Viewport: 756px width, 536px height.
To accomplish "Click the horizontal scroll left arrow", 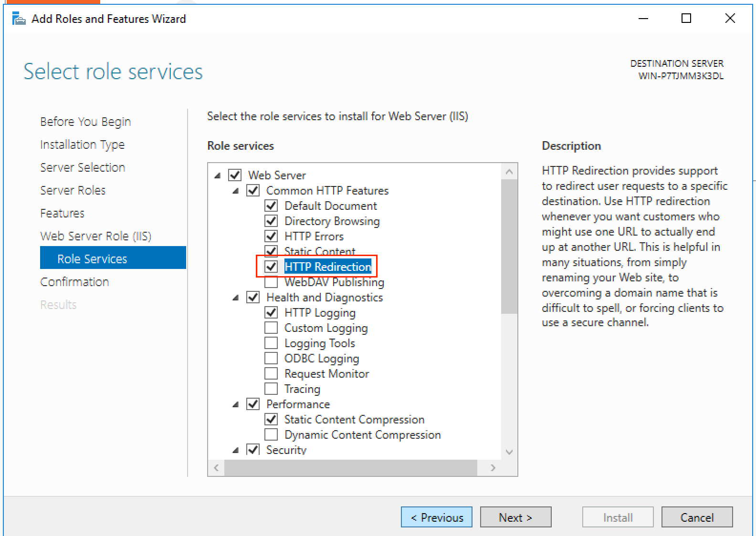I will 216,468.
